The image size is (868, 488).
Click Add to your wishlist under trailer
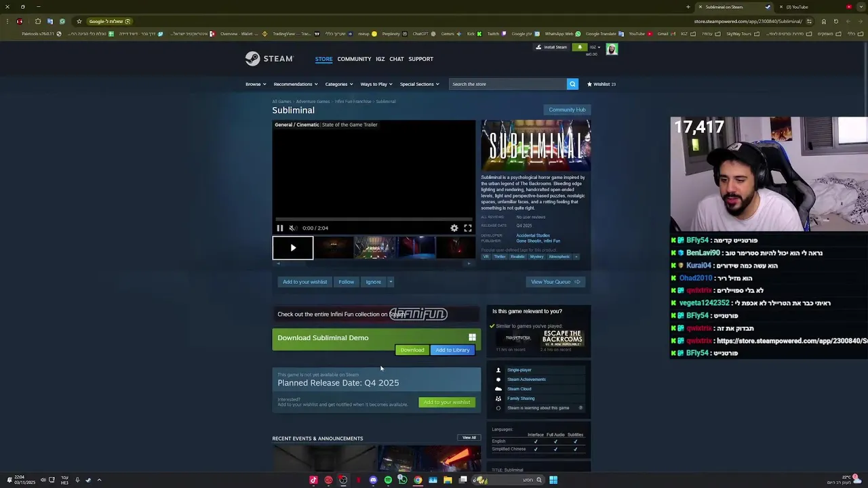(304, 282)
